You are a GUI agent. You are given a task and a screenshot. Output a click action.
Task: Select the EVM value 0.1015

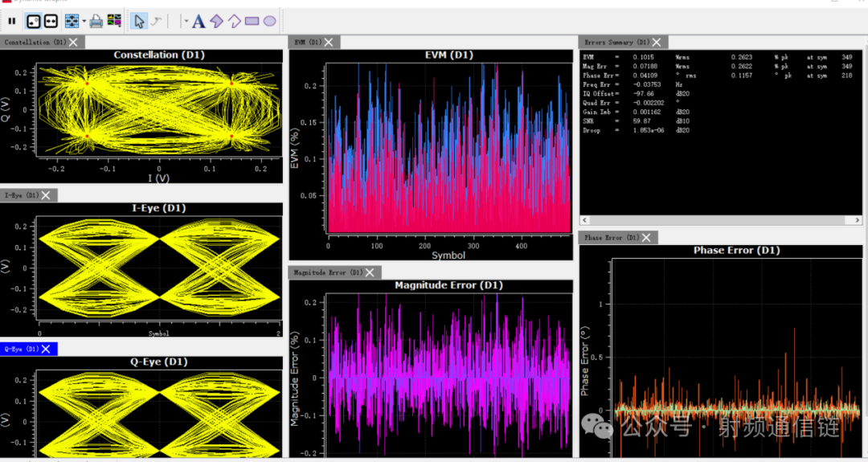tap(643, 57)
